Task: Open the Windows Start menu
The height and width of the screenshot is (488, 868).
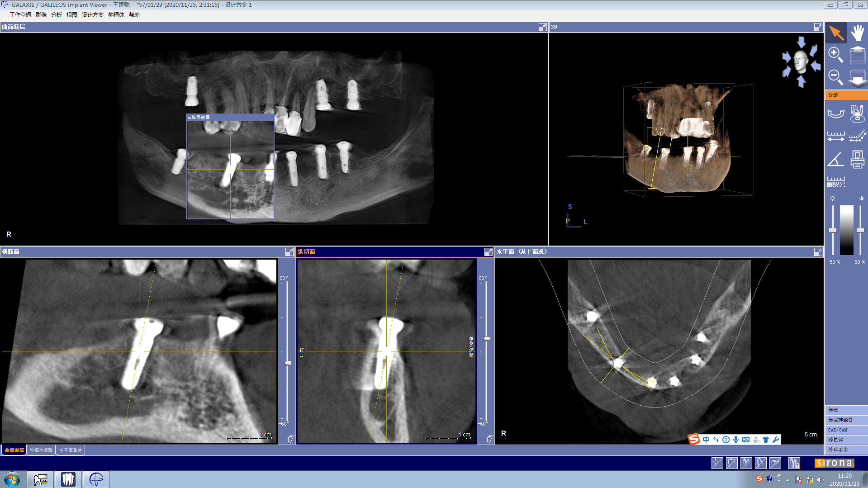Action: (x=12, y=479)
